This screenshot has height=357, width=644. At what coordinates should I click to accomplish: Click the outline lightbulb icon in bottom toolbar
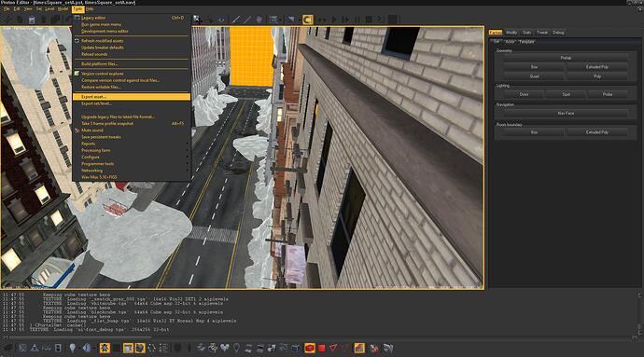tap(236, 348)
